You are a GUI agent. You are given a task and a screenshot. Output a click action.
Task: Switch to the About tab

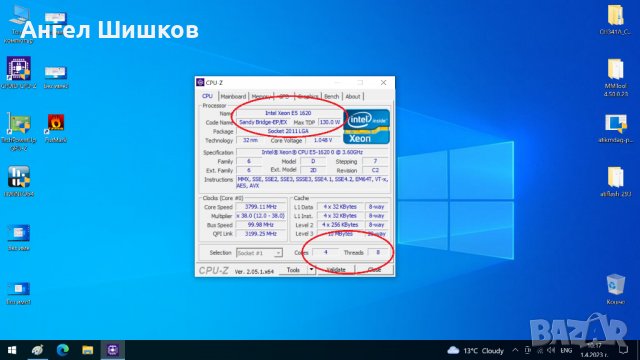click(353, 96)
